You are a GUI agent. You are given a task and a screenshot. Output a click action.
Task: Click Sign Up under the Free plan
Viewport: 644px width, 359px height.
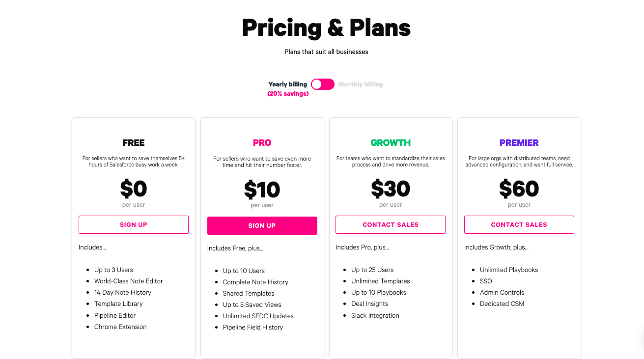134,224
